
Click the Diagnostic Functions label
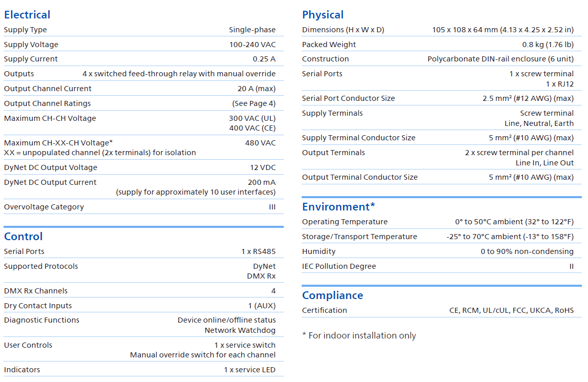tap(41, 320)
